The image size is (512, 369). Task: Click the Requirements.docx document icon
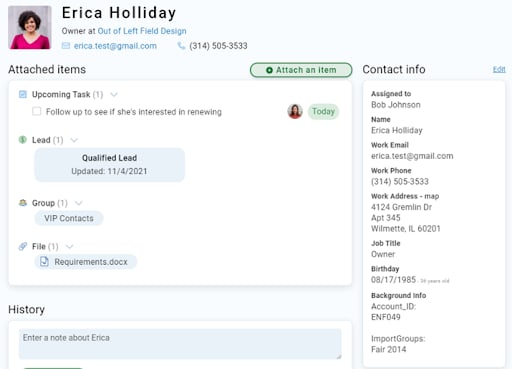tap(44, 262)
